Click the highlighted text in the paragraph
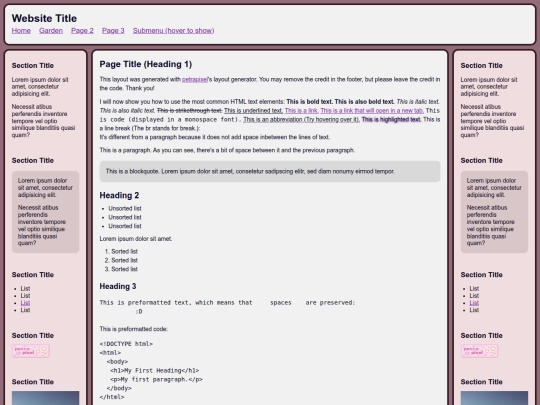This screenshot has height=405, width=540. pos(391,120)
